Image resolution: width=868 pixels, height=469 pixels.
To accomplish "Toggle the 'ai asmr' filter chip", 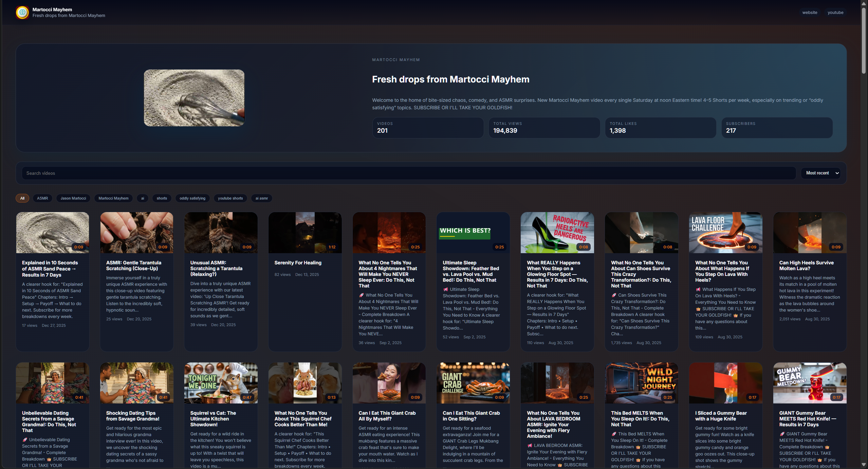I will coord(261,198).
